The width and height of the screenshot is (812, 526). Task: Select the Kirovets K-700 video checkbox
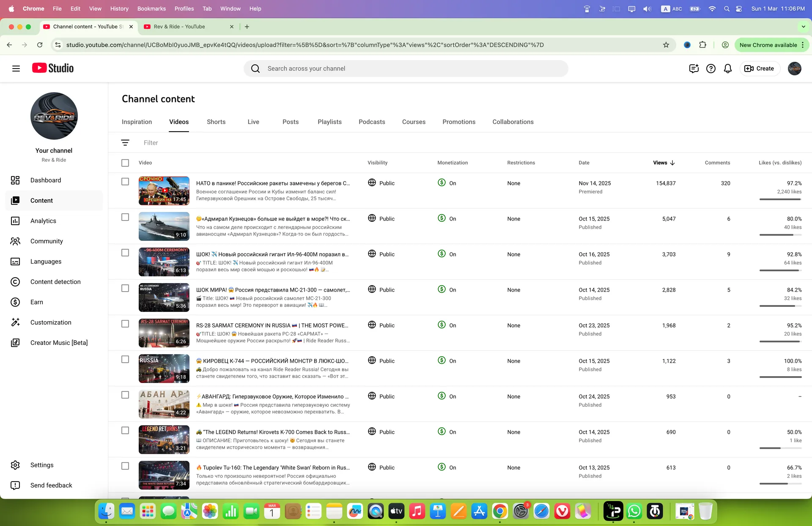pos(125,430)
